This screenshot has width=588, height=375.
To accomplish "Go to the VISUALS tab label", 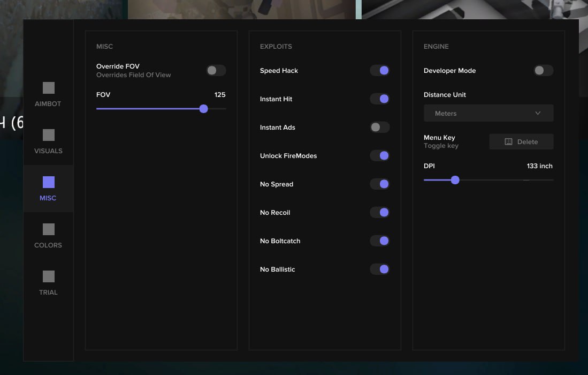I will tap(48, 151).
